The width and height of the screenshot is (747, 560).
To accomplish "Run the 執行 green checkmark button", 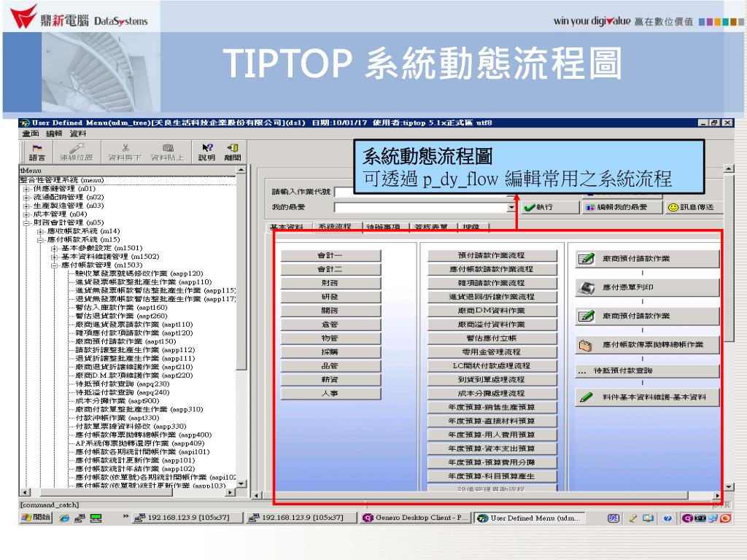I will [549, 207].
